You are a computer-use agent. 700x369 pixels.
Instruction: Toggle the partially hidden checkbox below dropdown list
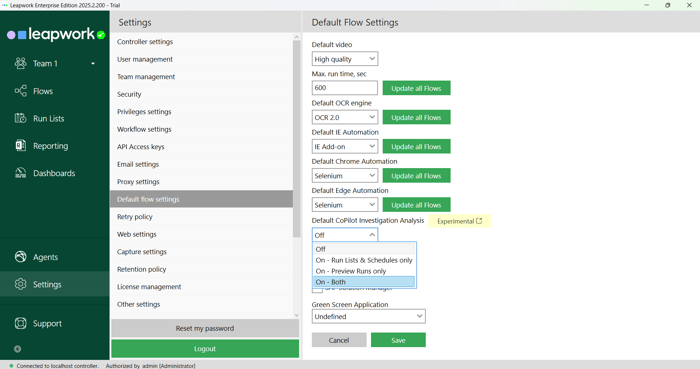pos(317,290)
